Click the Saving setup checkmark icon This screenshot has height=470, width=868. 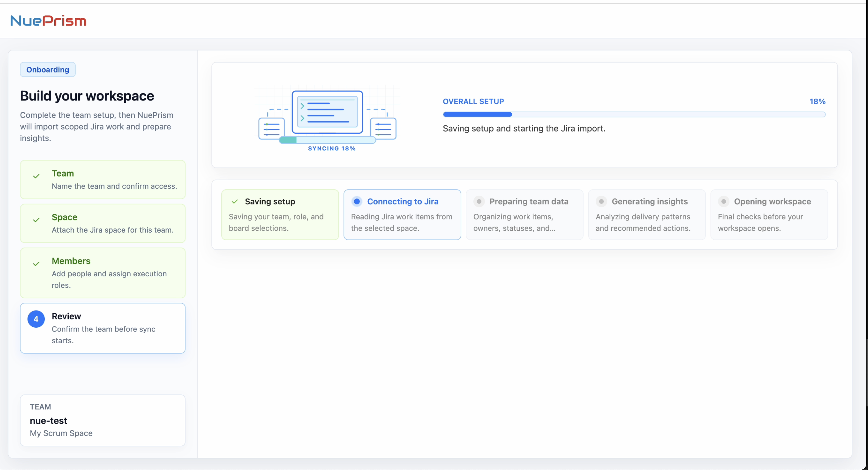pyautogui.click(x=235, y=201)
